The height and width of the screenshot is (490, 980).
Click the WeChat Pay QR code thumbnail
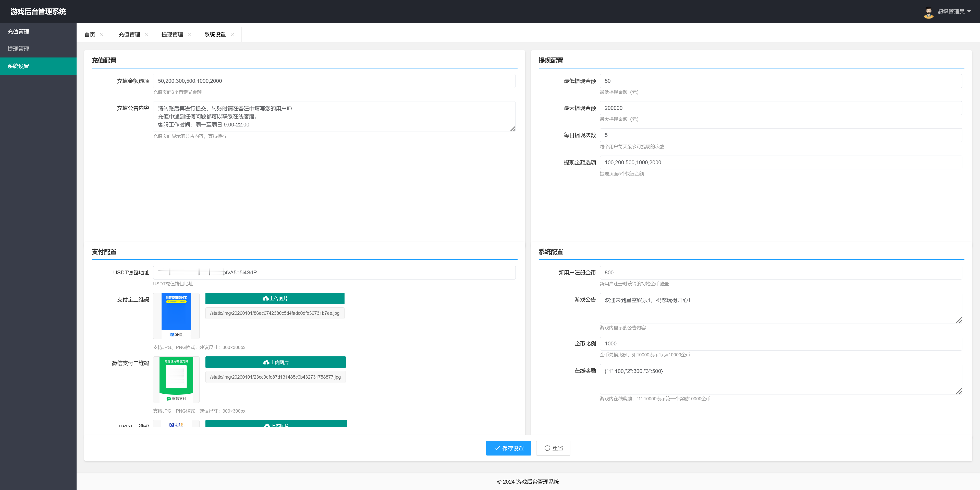point(176,379)
